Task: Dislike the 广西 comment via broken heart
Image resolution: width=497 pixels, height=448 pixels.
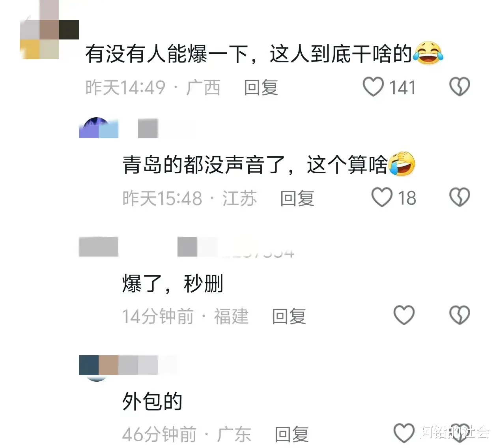Action: coord(460,86)
